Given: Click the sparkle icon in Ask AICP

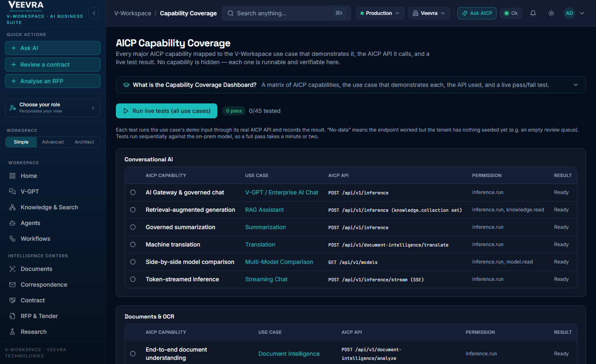Looking at the screenshot, I should click(x=465, y=13).
